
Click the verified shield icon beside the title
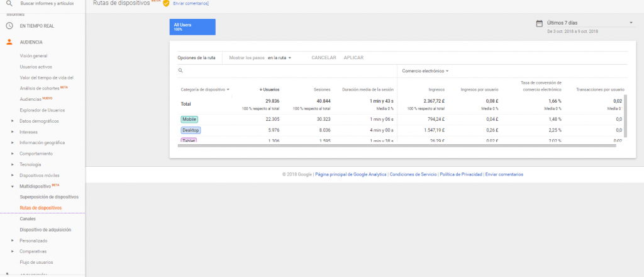pos(166,3)
